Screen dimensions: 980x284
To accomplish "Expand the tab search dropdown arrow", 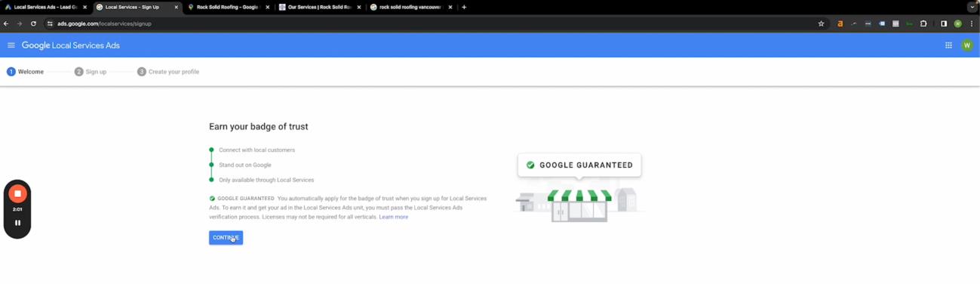I will tap(972, 7).
